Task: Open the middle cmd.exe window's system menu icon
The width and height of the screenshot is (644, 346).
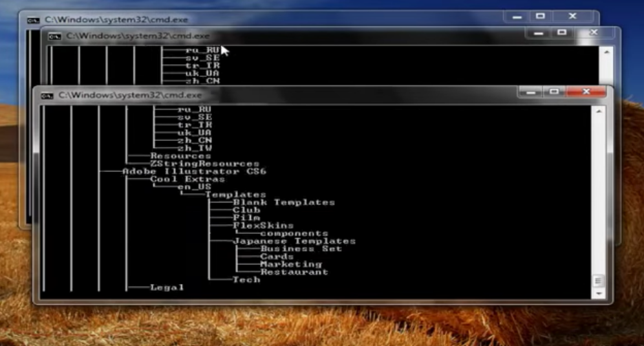Action: pos(54,37)
